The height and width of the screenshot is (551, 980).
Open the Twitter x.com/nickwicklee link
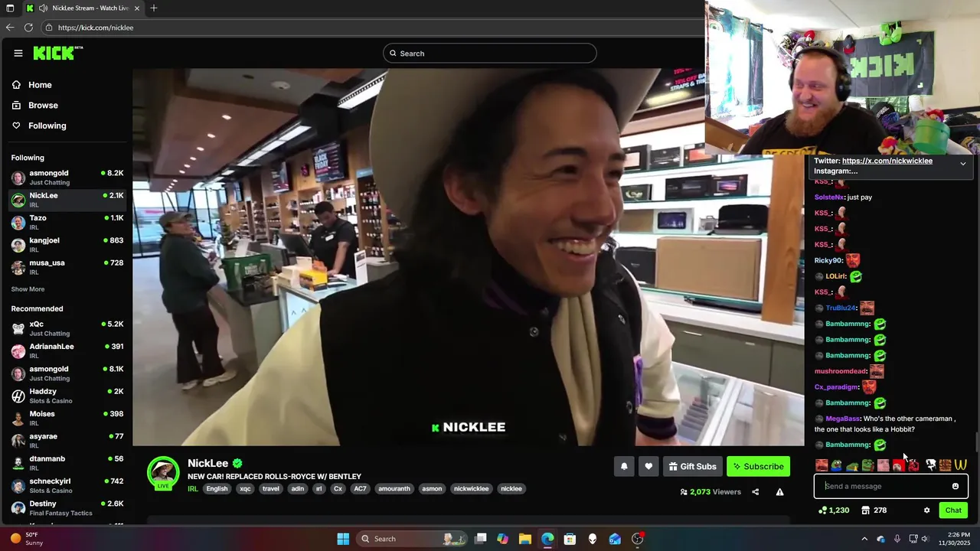click(x=887, y=161)
